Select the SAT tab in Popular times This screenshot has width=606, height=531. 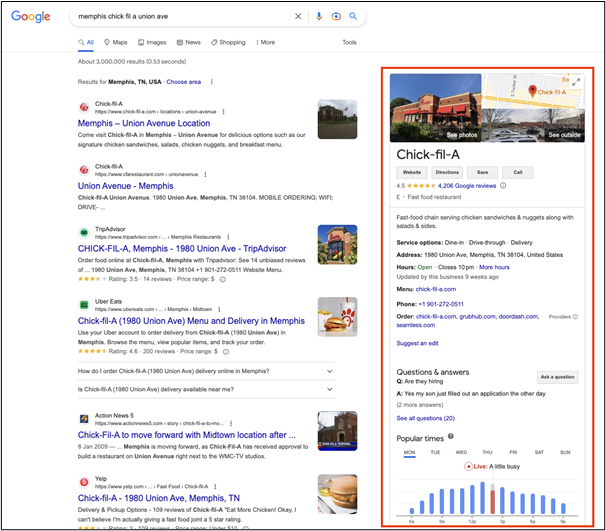(x=540, y=452)
